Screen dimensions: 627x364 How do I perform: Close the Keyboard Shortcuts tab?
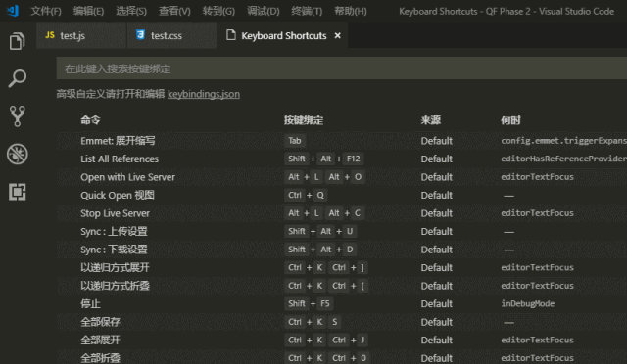pos(337,35)
